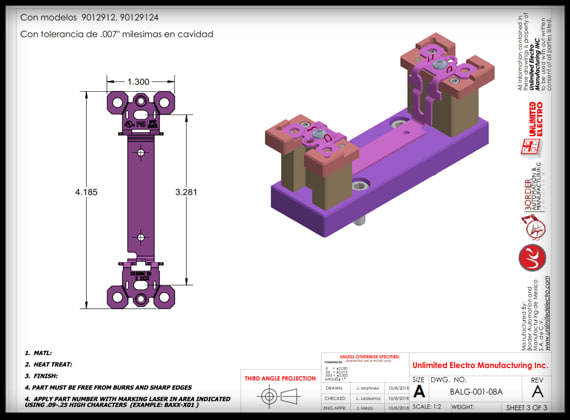
Task: Click note '3. FINISH:'
Action: tap(41, 376)
